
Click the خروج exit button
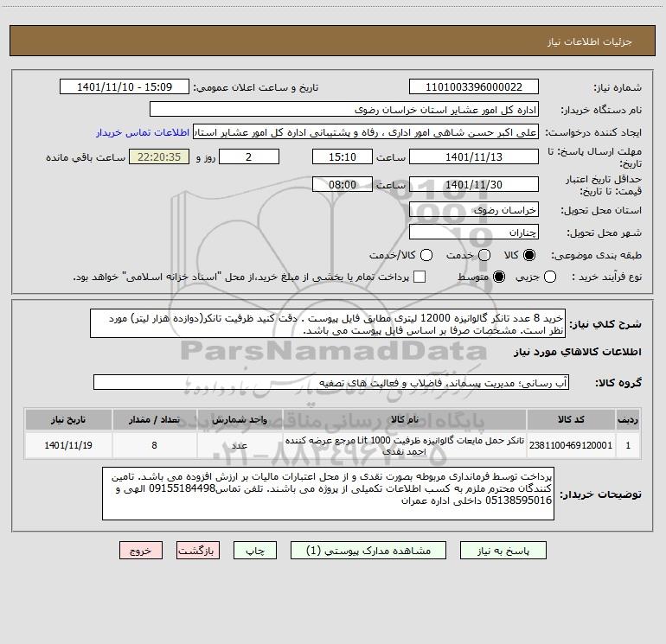point(141,550)
